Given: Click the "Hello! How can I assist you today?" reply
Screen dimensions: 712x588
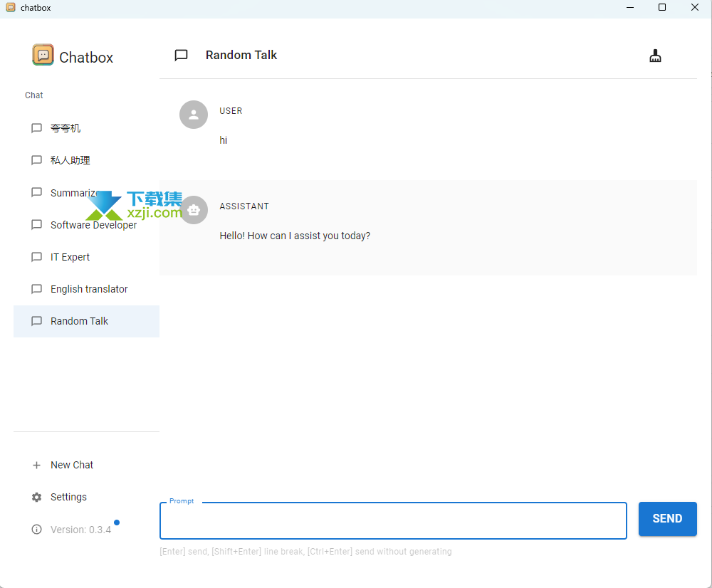Looking at the screenshot, I should click(295, 236).
